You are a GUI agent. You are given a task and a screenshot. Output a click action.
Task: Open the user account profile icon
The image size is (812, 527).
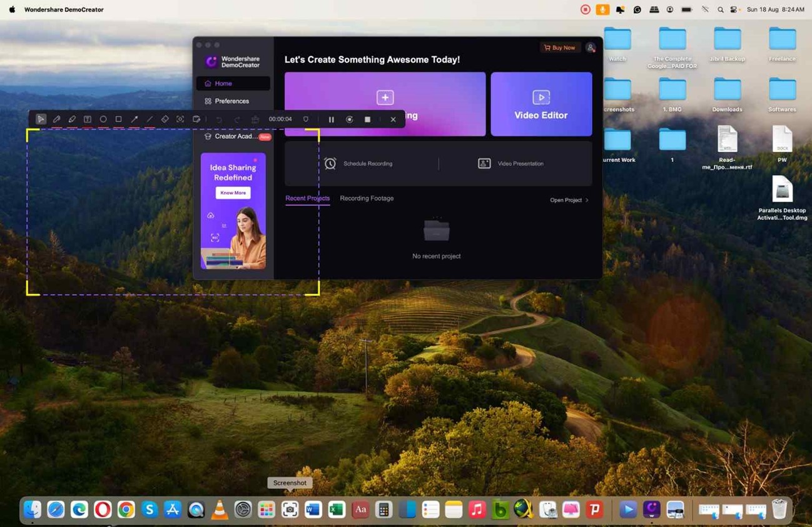tap(591, 48)
